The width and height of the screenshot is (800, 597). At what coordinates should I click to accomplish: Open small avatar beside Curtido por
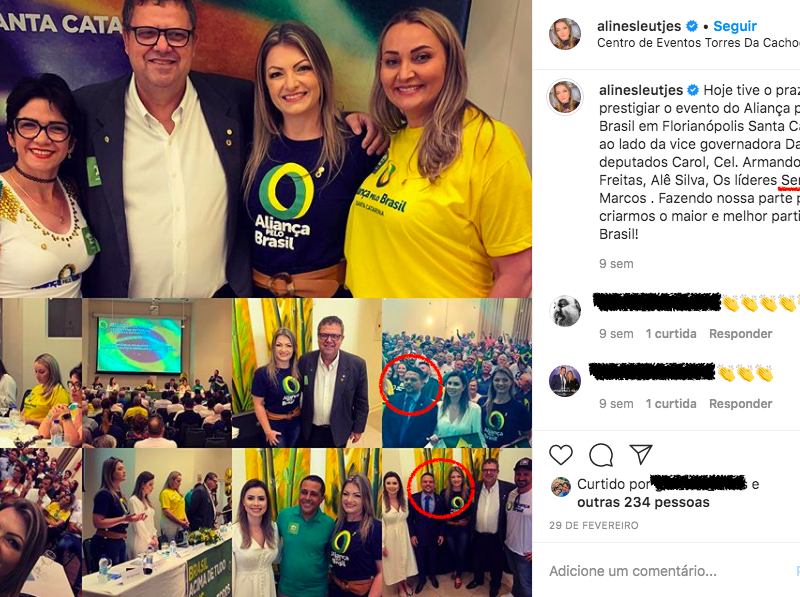point(561,487)
